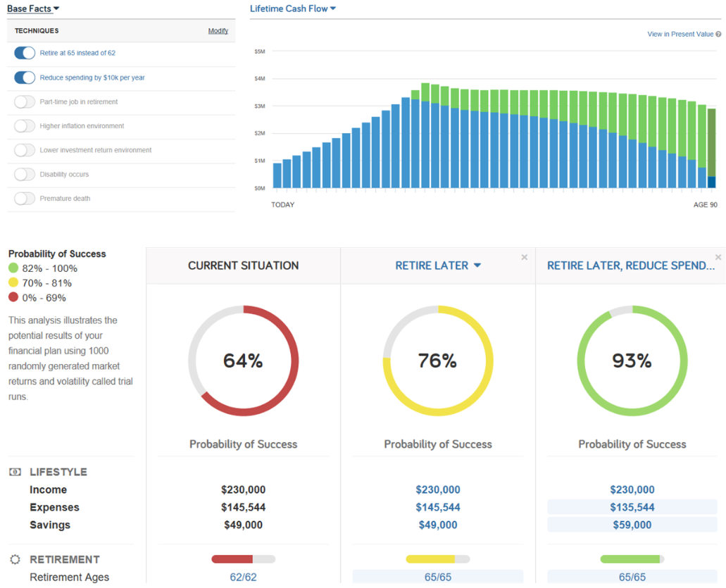Click the red 0%-69% legend circle

pyautogui.click(x=13, y=297)
